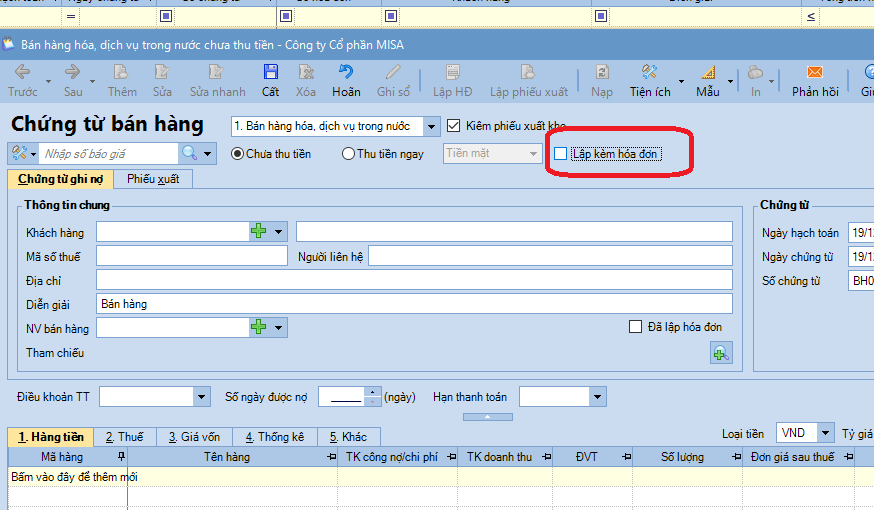Undo changes with Hoãn icon

[x=346, y=72]
